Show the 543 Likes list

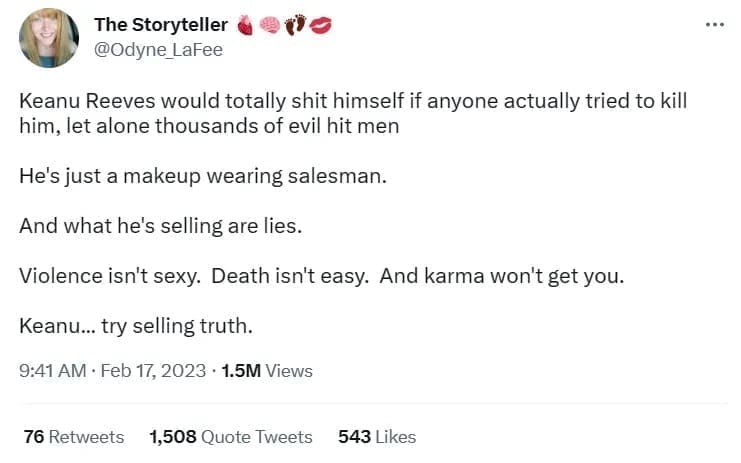pyautogui.click(x=377, y=437)
